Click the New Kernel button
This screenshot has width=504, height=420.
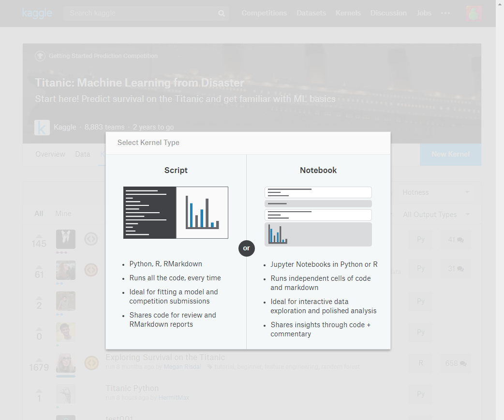point(450,154)
